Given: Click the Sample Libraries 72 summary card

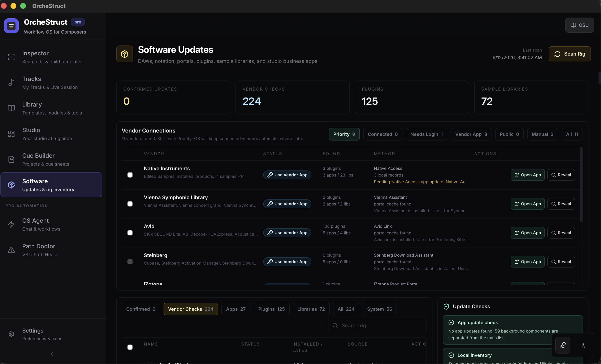Looking at the screenshot, I should pyautogui.click(x=531, y=97).
